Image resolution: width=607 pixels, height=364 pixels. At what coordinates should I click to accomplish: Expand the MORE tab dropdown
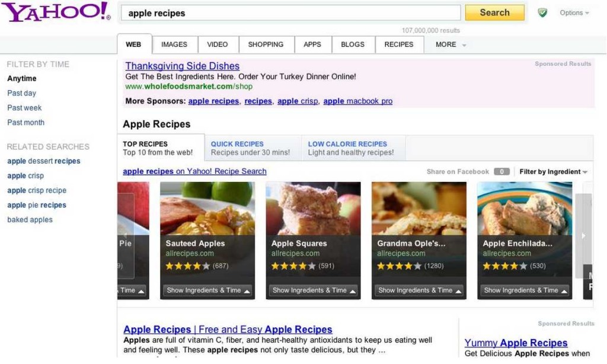tap(451, 44)
